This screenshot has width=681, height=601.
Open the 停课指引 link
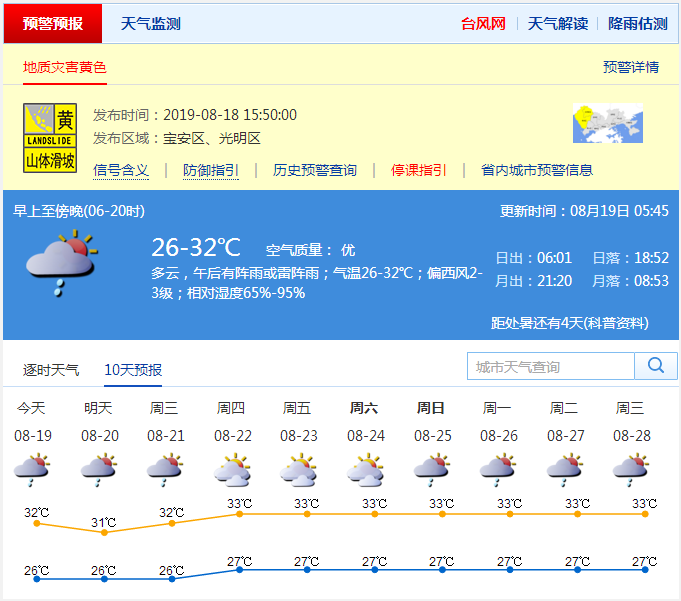(418, 170)
